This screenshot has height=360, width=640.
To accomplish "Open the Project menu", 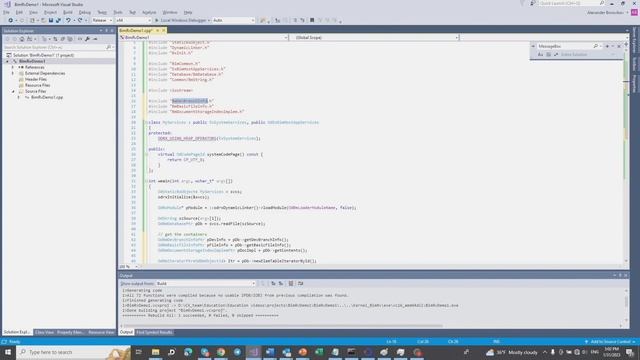I will pos(51,12).
